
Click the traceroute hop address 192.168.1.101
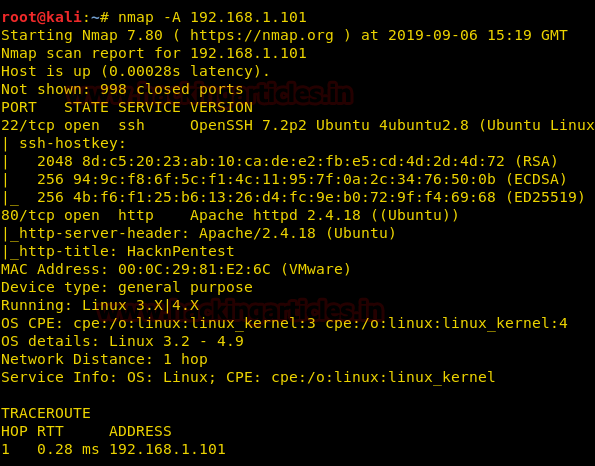(x=167, y=449)
